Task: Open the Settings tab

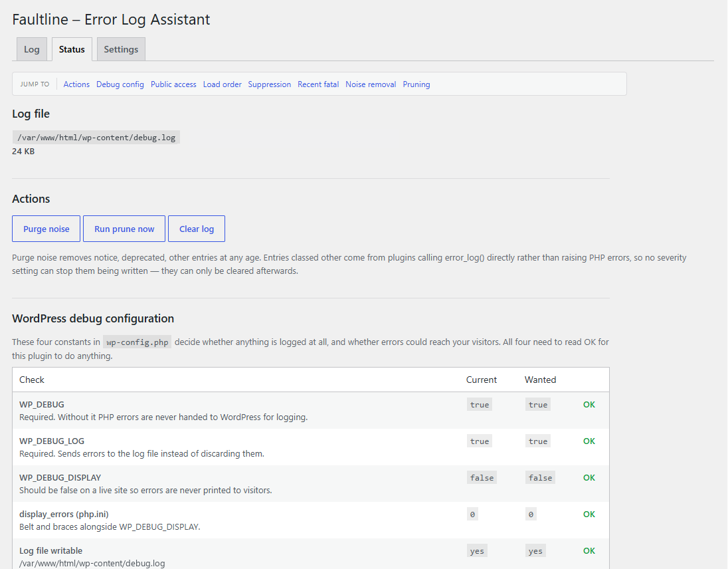Action: [121, 49]
